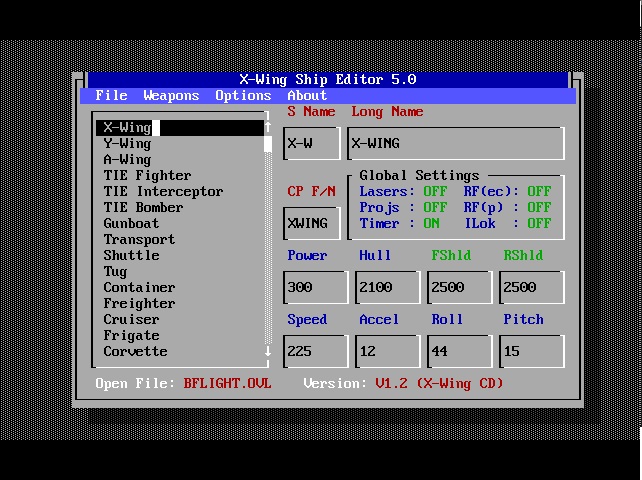Select Y-Wing in the ship list
Viewport: 642px width, 480px height.
click(180, 143)
